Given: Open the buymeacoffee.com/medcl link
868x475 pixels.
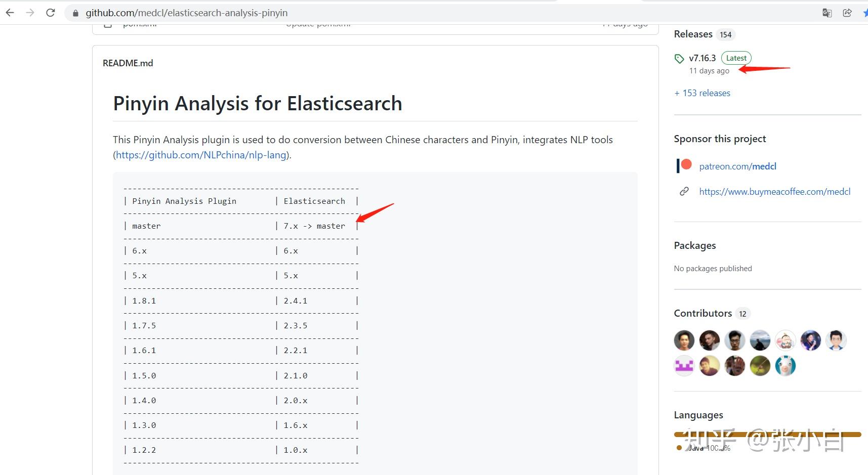Looking at the screenshot, I should [x=774, y=191].
